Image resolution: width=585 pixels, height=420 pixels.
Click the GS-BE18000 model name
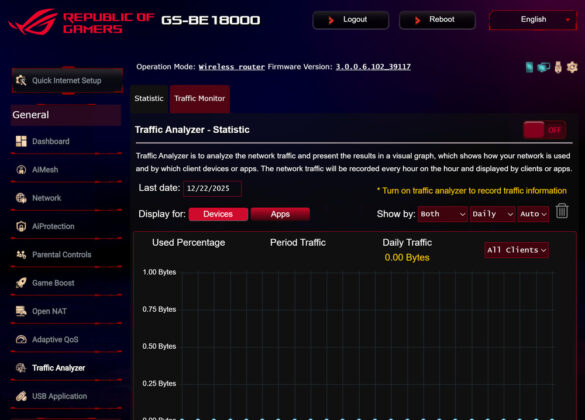pos(211,20)
